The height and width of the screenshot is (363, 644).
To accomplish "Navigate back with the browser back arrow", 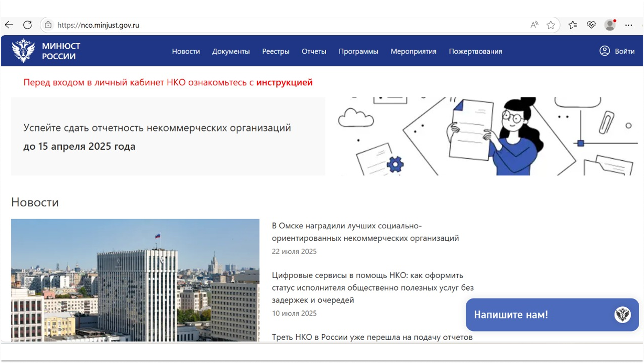I will (9, 24).
